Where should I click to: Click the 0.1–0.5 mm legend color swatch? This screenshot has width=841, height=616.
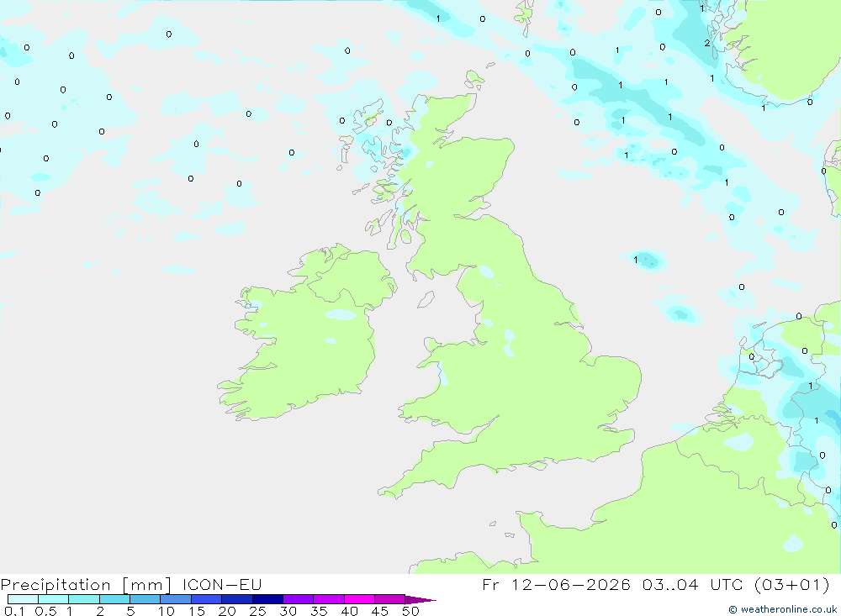click(x=23, y=599)
